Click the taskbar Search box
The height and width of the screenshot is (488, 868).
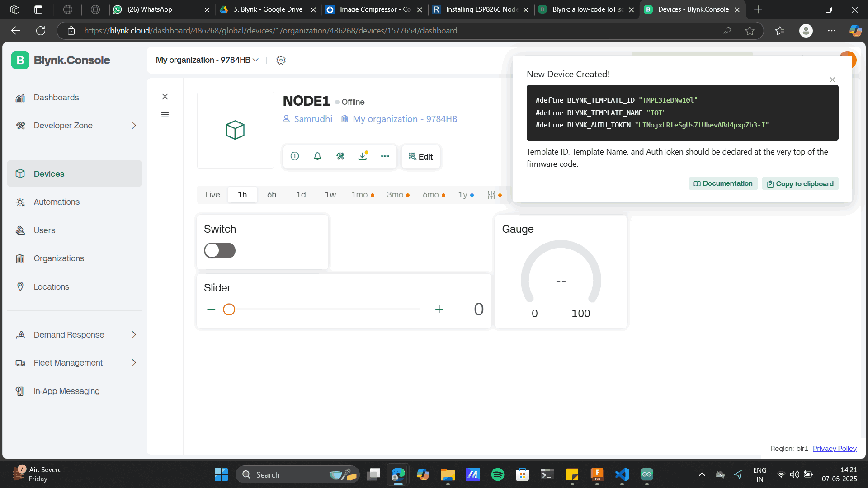click(297, 475)
